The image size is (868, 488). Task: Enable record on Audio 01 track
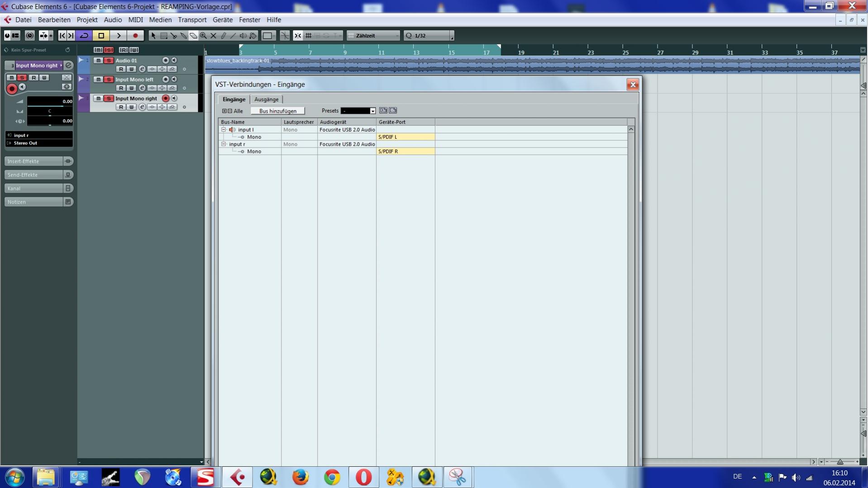pos(166,60)
